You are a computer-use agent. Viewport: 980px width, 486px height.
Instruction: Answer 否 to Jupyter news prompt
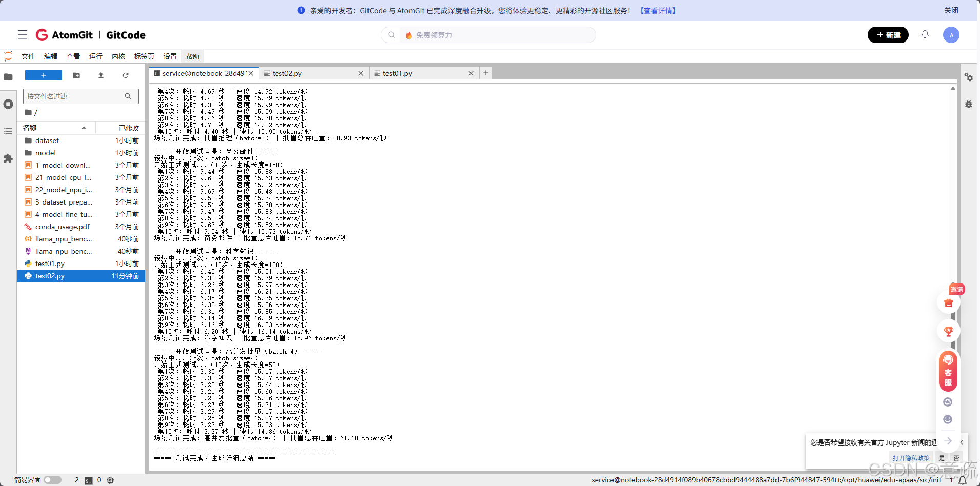point(956,458)
